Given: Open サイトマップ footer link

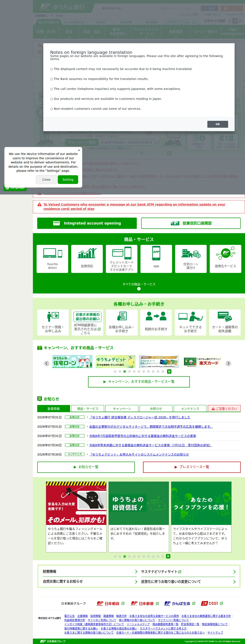Looking at the screenshot, I should pos(215,633).
